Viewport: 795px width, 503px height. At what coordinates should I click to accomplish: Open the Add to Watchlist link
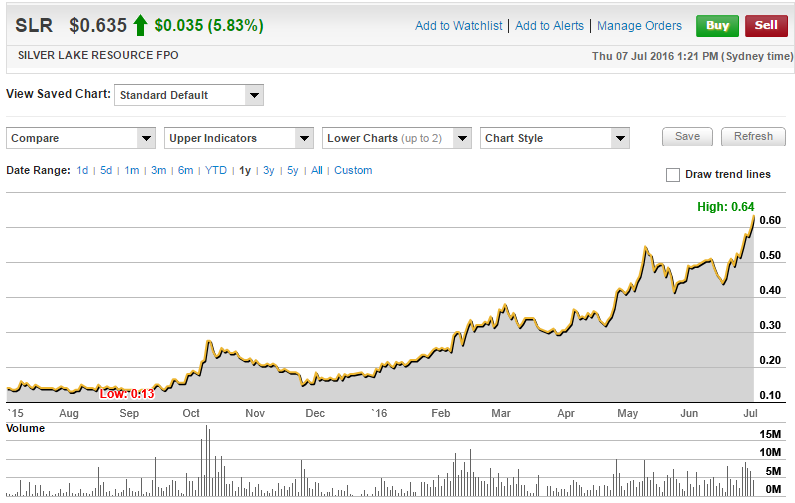[458, 26]
